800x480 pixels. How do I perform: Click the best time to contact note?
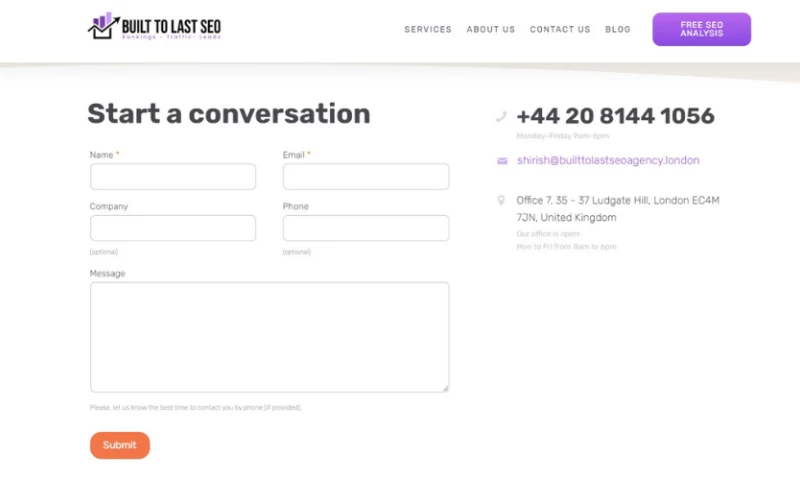[x=195, y=408]
